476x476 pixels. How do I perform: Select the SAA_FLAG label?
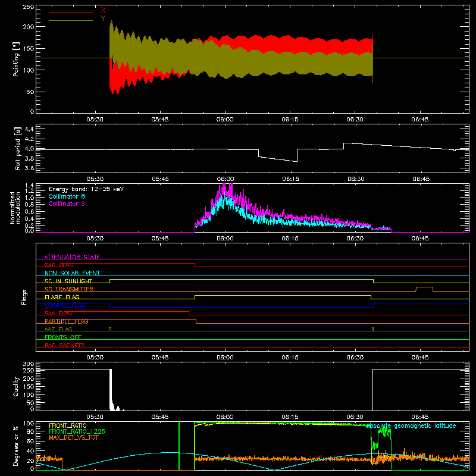[x=58, y=313]
